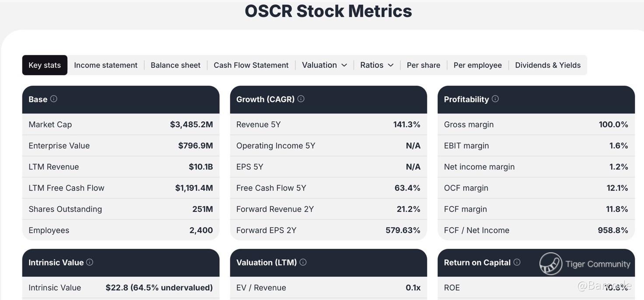Go to the Per share tab
The width and height of the screenshot is (644, 300).
[x=423, y=65]
